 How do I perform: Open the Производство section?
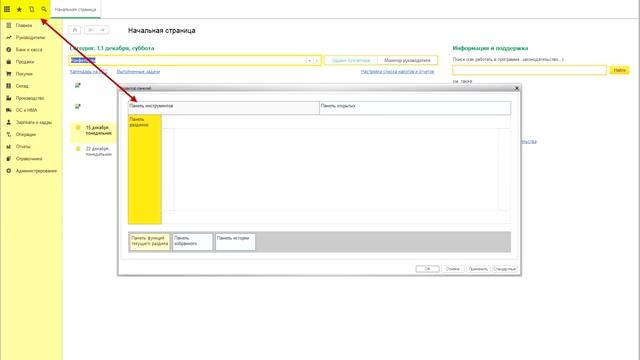(x=30, y=98)
